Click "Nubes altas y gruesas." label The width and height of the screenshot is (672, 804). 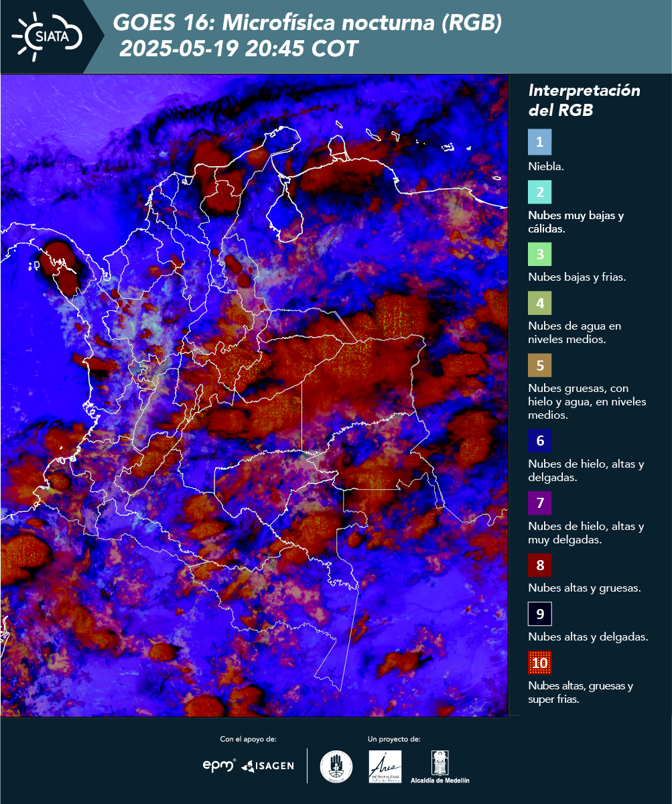[x=585, y=588]
